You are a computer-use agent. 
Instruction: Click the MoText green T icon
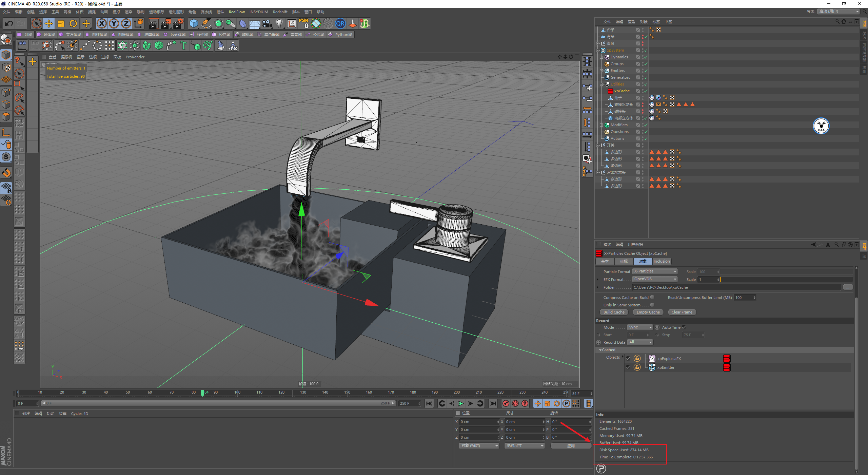tap(183, 45)
